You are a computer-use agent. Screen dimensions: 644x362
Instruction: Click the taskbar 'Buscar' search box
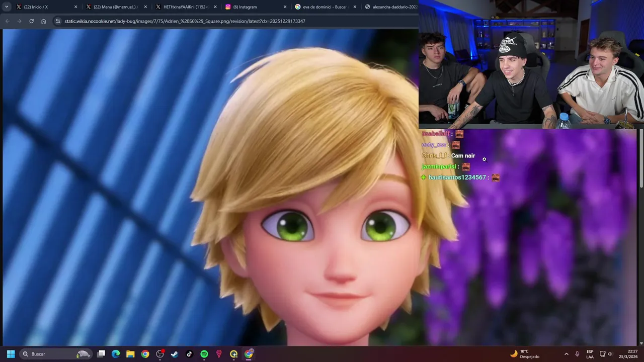pos(55,354)
